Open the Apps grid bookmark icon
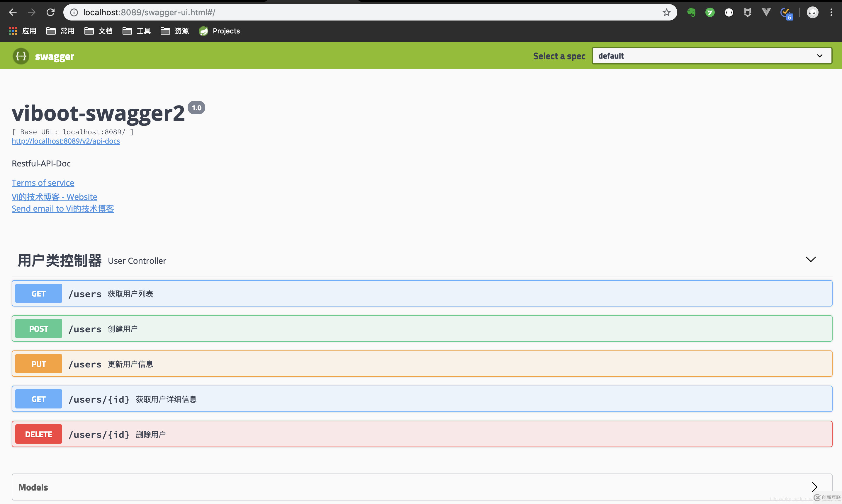Viewport: 842px width, 504px height. [x=13, y=31]
